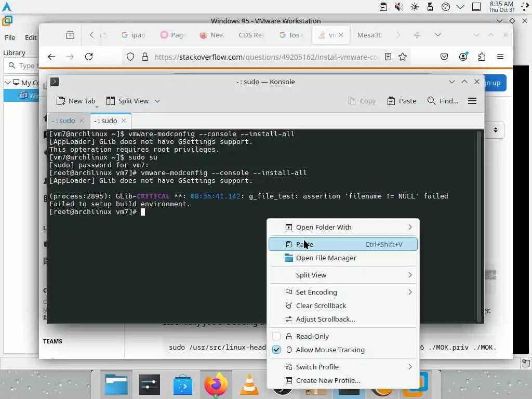Click the Konsole vertical scrollbar
This screenshot has width=532, height=399.
pos(479,226)
